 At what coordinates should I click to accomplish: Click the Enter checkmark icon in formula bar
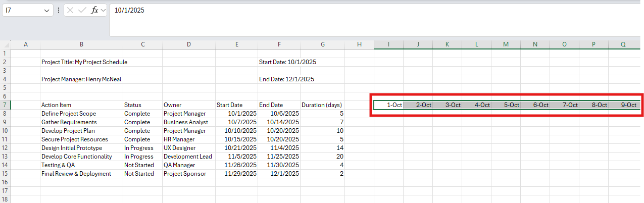pyautogui.click(x=82, y=10)
